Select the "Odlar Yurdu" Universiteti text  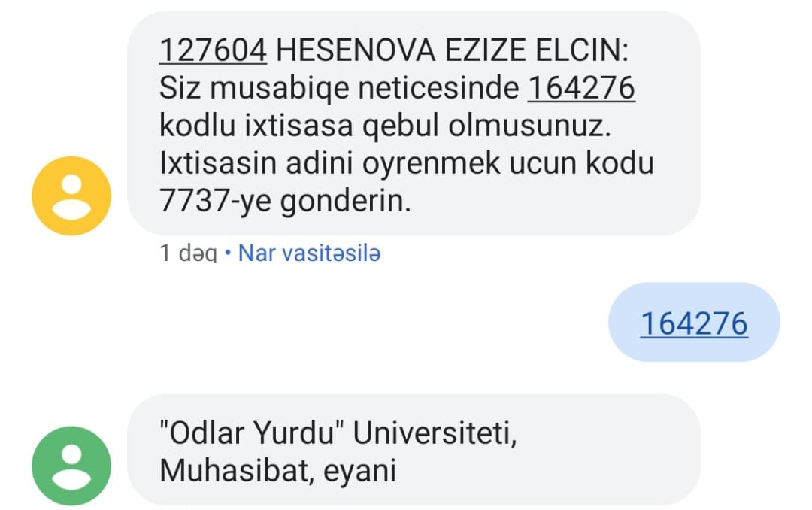[x=338, y=433]
